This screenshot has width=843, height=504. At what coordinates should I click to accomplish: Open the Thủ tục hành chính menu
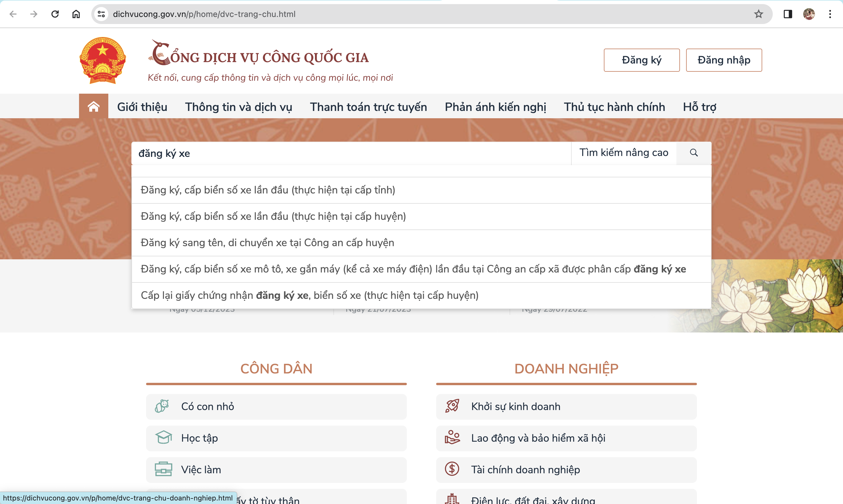click(614, 107)
